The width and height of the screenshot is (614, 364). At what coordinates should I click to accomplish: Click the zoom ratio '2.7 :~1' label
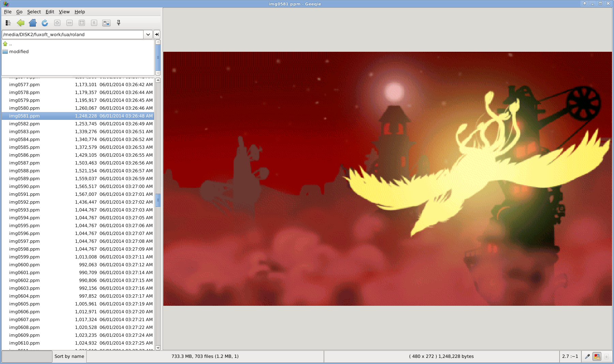pos(570,357)
